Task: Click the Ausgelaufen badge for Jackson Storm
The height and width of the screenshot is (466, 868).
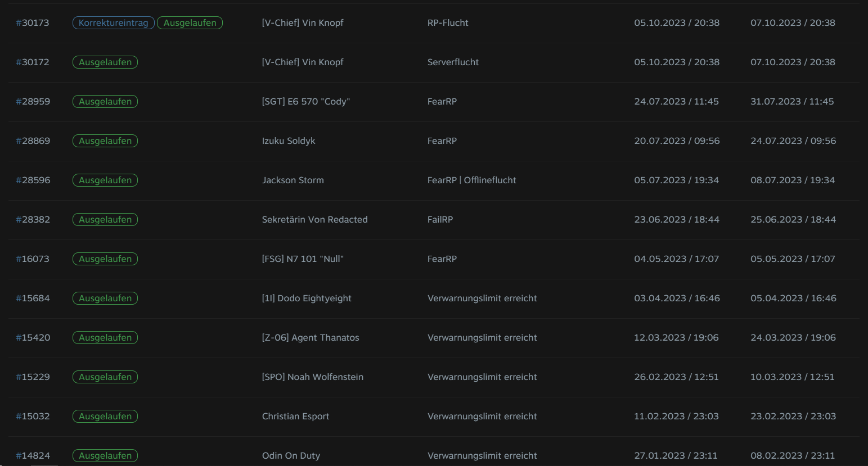Action: pyautogui.click(x=105, y=180)
